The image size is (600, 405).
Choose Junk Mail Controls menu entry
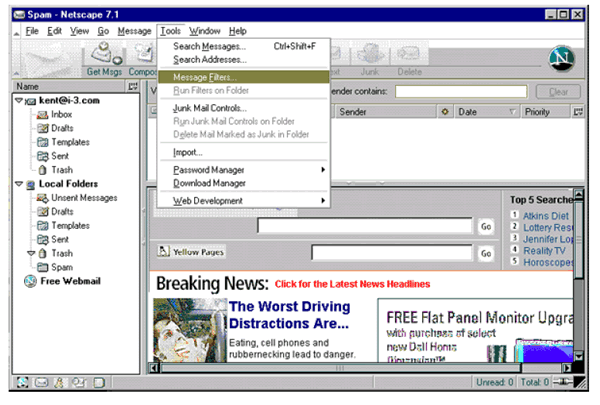[243, 108]
